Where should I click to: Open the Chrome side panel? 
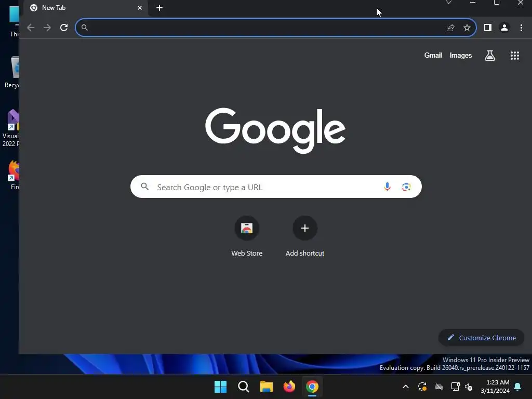(487, 28)
